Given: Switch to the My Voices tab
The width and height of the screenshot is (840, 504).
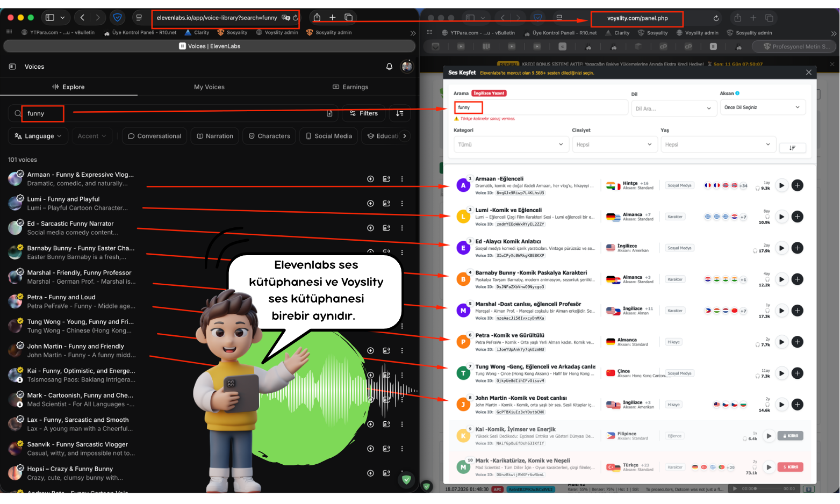Looking at the screenshot, I should (x=209, y=87).
